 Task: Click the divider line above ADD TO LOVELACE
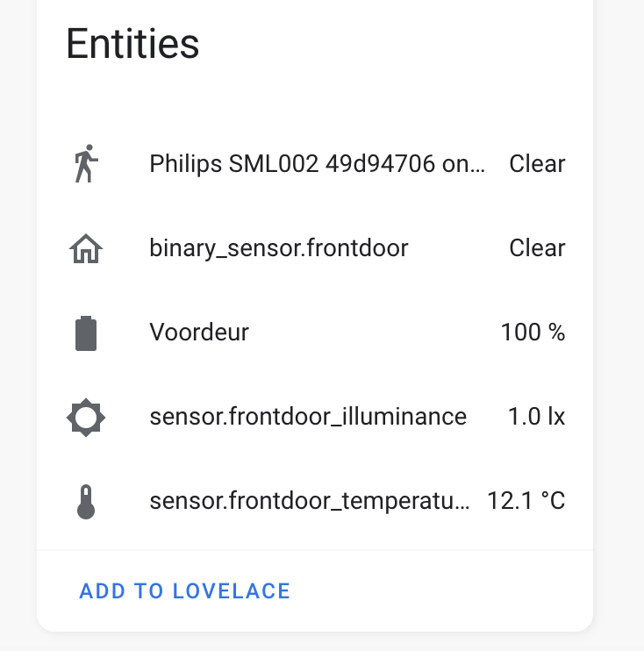(315, 550)
